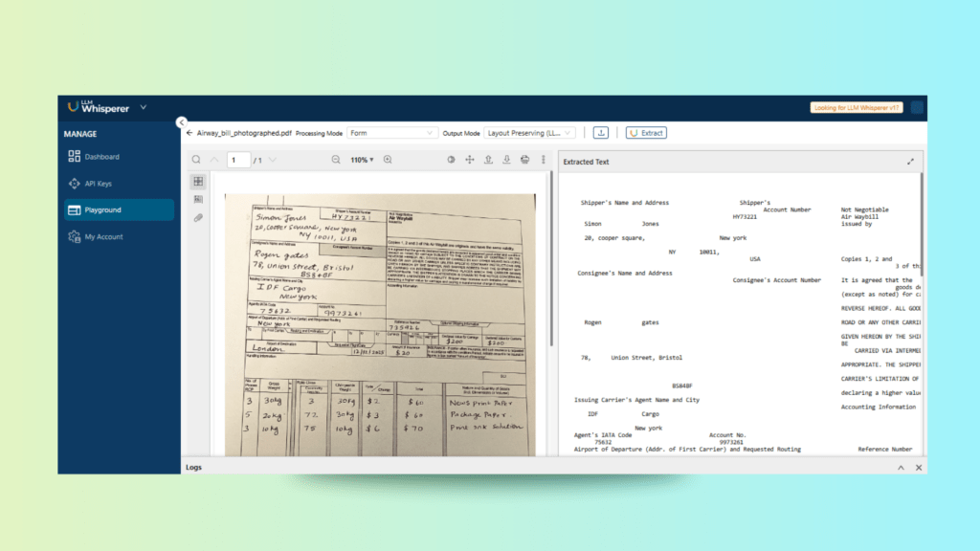Print the Airway bill document

(524, 160)
